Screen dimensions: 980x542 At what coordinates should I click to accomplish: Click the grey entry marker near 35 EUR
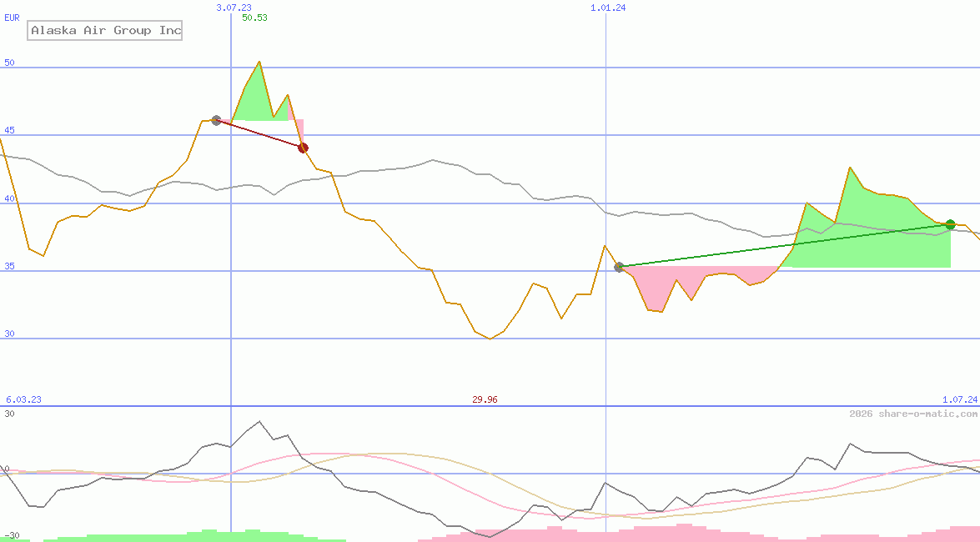tap(619, 267)
